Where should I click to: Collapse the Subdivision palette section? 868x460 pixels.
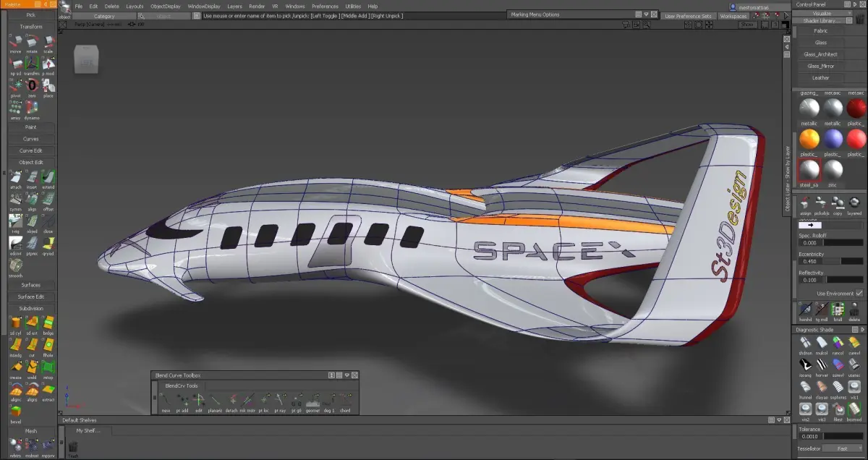pyautogui.click(x=31, y=309)
